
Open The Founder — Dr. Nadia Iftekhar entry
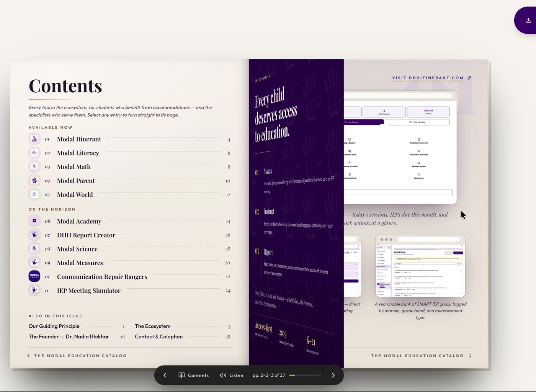pyautogui.click(x=77, y=336)
